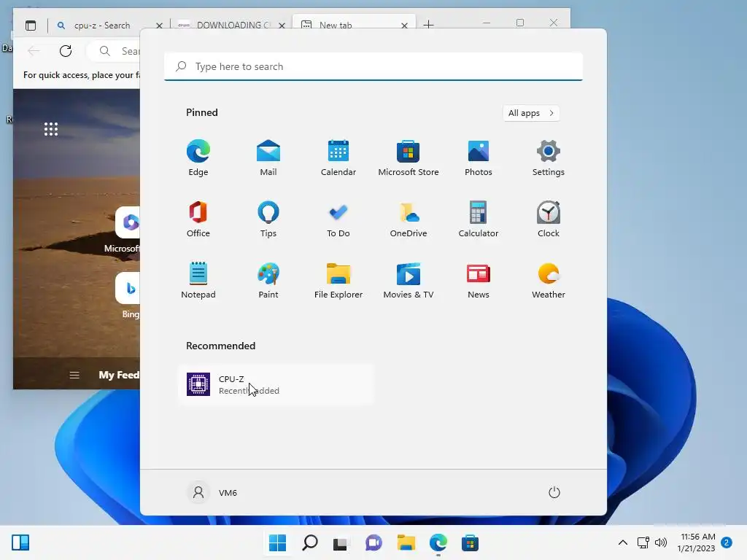Open the clock and date flyout
This screenshot has height=560, width=747.
point(697,542)
